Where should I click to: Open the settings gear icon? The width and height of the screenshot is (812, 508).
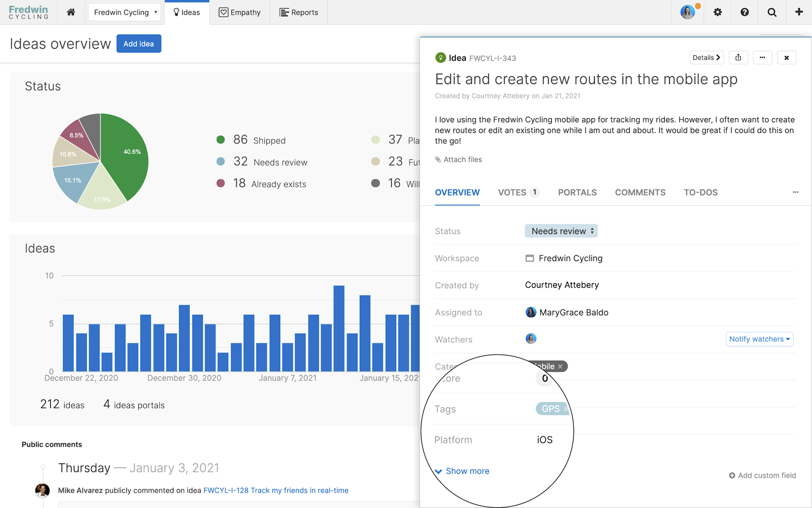(717, 12)
